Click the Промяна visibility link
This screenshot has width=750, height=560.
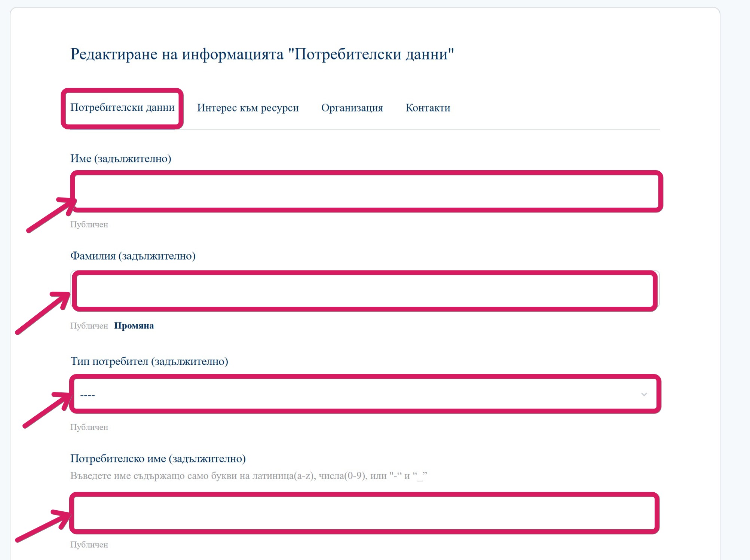(x=134, y=326)
